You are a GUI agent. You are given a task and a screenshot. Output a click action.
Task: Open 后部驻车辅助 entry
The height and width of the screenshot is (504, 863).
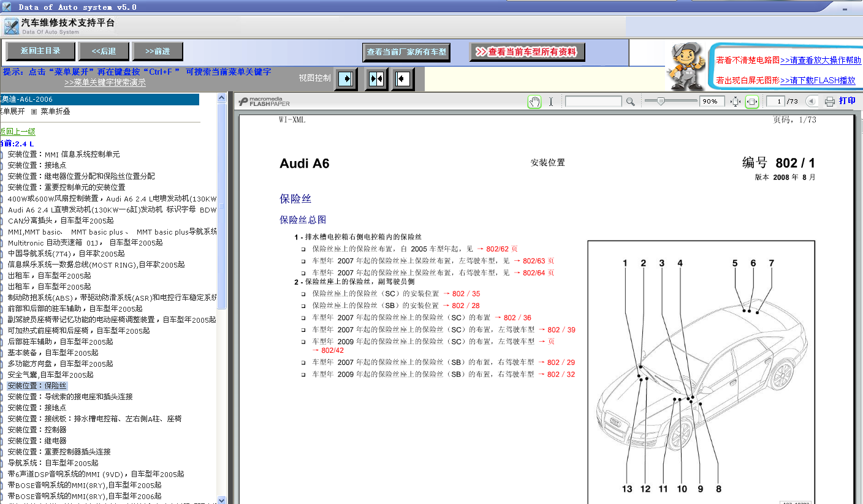(x=60, y=342)
